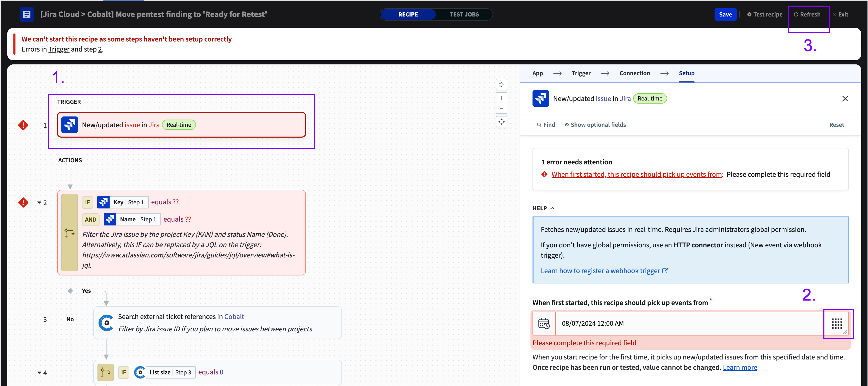Open 'Learn how to register a webhook trigger'
This screenshot has width=868, height=386.
600,271
